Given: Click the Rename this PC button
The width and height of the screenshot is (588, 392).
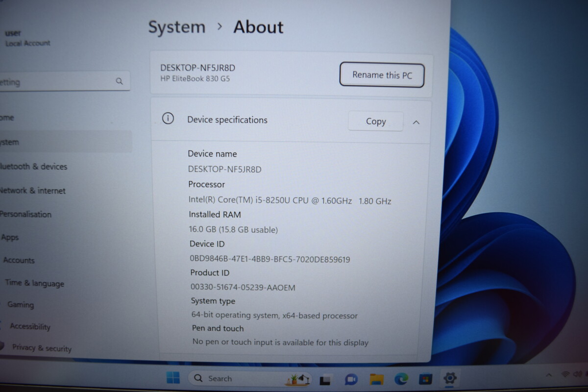Looking at the screenshot, I should coord(382,75).
